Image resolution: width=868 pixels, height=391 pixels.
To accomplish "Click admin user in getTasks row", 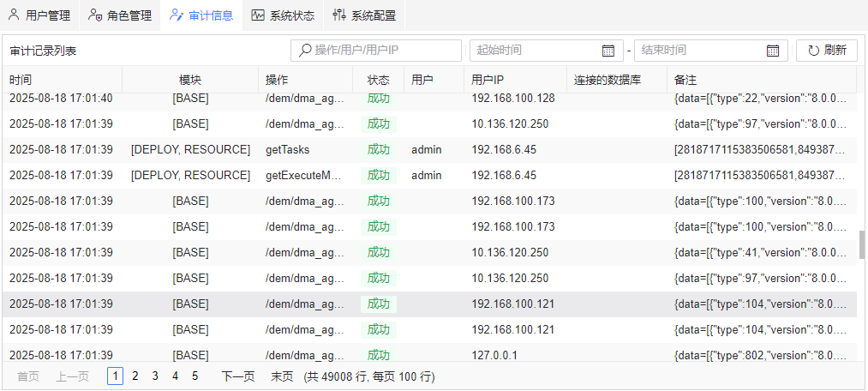I will click(x=426, y=149).
